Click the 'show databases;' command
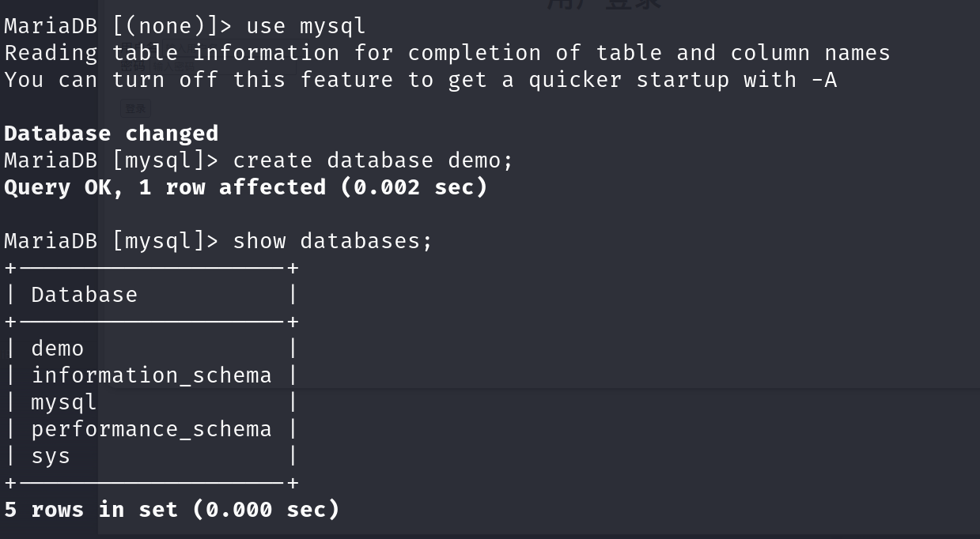980x539 pixels. 332,241
